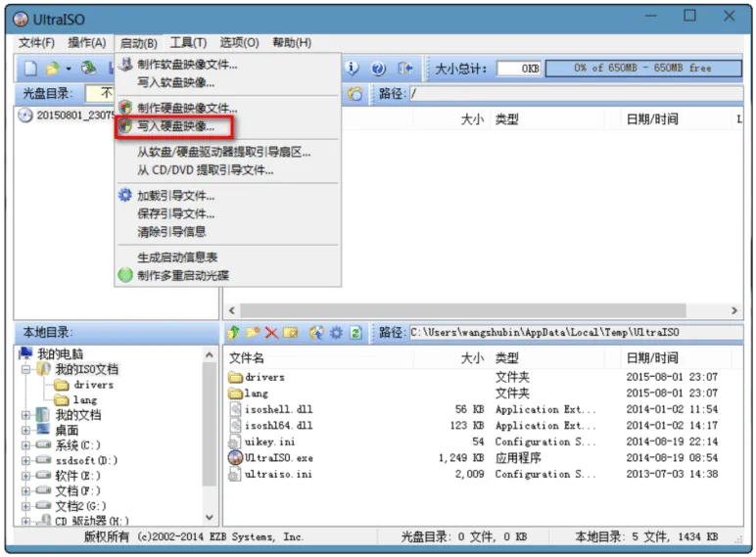Click the lower 大小 column header
The image size is (756, 557).
(450, 358)
